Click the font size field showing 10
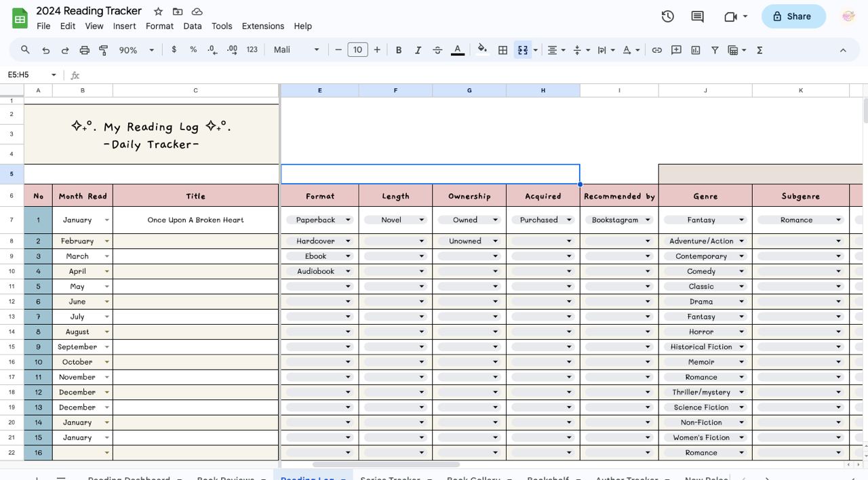This screenshot has width=868, height=480. (x=357, y=49)
